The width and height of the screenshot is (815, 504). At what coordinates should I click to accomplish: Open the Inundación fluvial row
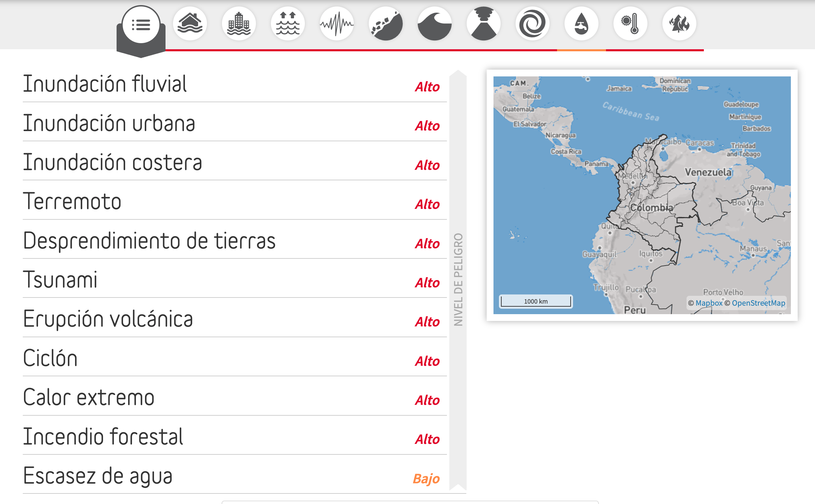pyautogui.click(x=235, y=84)
